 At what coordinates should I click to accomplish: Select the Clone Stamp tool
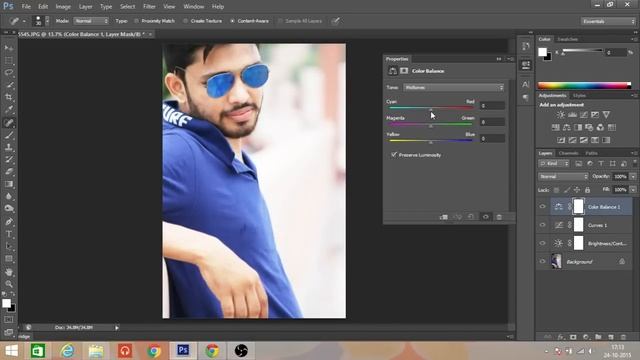(x=9, y=147)
